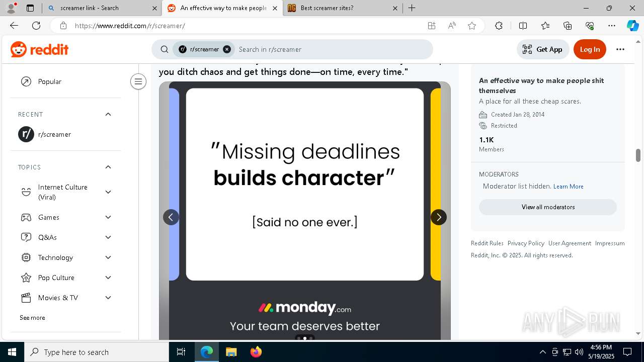Collapse the left navigation sidebar toggle
Image resolution: width=644 pixels, height=362 pixels.
pos(138,81)
